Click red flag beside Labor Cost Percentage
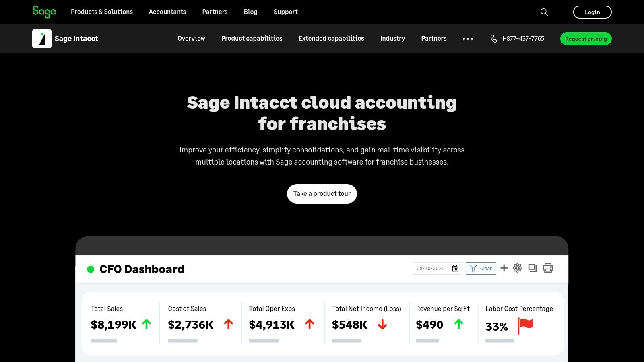 click(x=525, y=326)
